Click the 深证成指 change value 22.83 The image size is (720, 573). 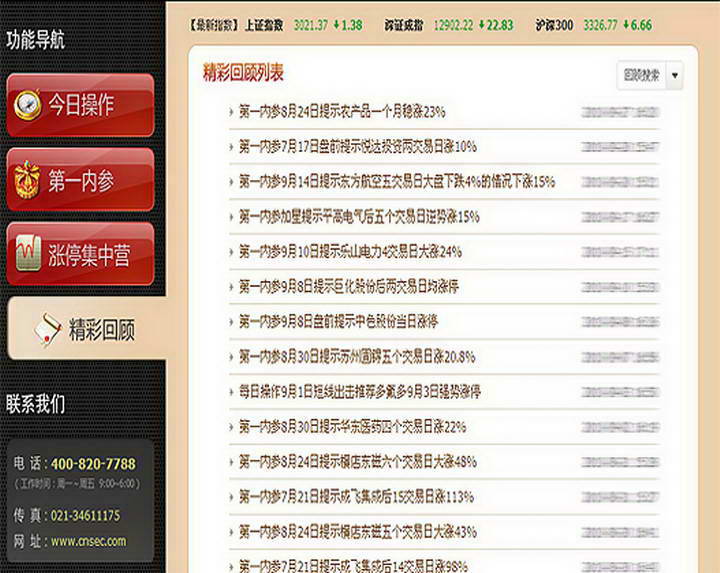pos(500,25)
